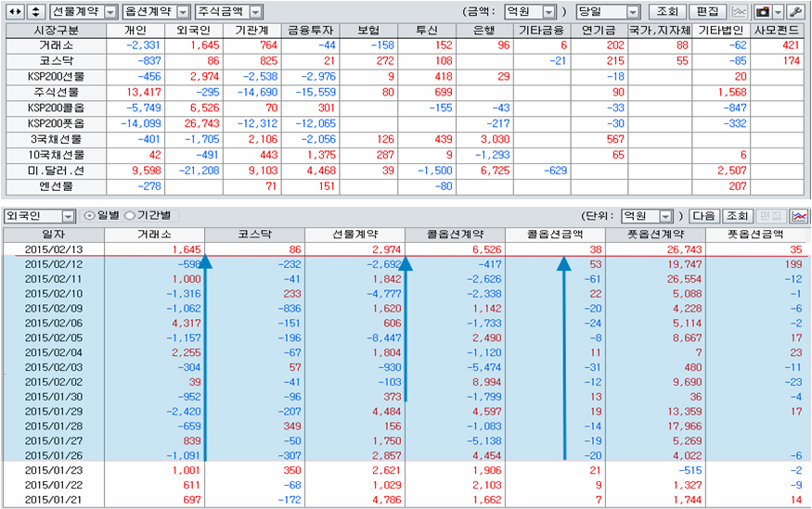Expand the arrow beside the camera icon
The height and width of the screenshot is (509, 812).
(x=778, y=12)
